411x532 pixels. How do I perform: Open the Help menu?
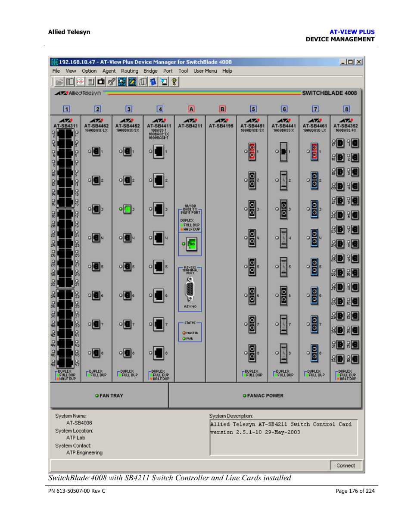point(227,71)
